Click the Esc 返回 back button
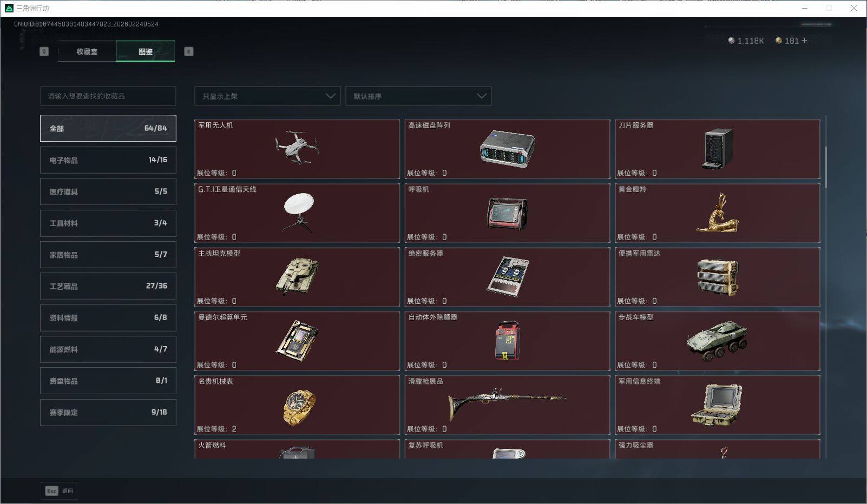This screenshot has height=504, width=867. 58,490
